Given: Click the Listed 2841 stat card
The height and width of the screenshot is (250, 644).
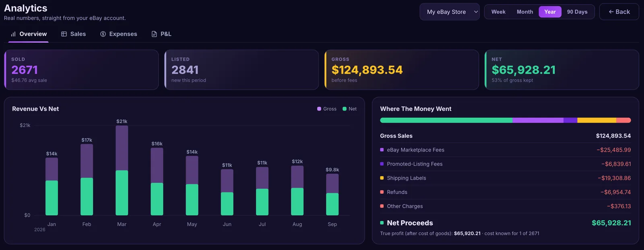Looking at the screenshot, I should tap(242, 70).
